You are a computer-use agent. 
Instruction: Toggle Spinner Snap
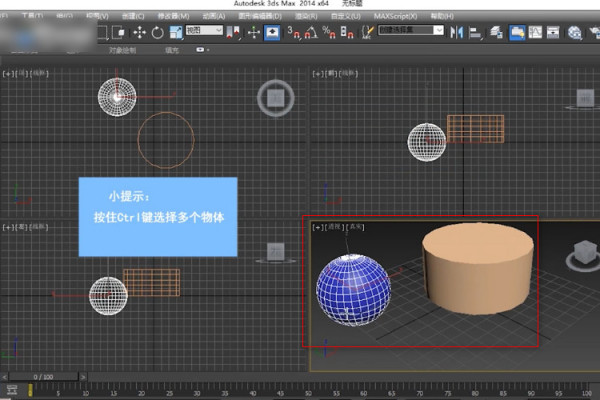[x=347, y=33]
